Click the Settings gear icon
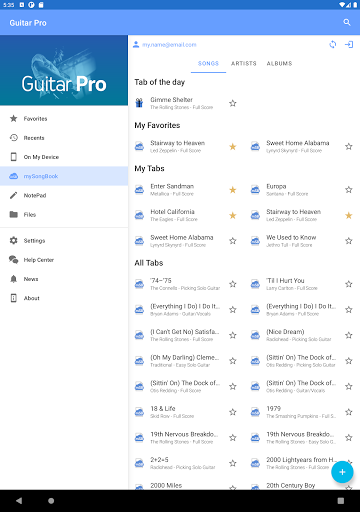This screenshot has width=360, height=512. click(13, 240)
